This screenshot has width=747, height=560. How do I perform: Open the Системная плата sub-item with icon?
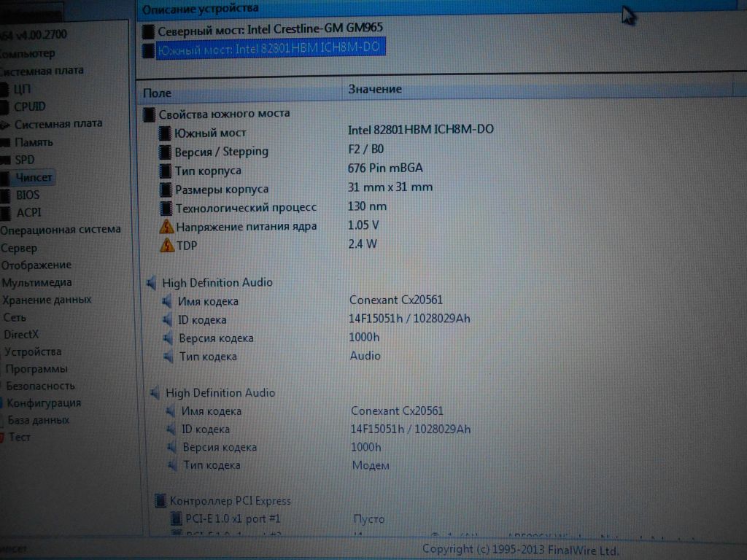click(x=58, y=124)
